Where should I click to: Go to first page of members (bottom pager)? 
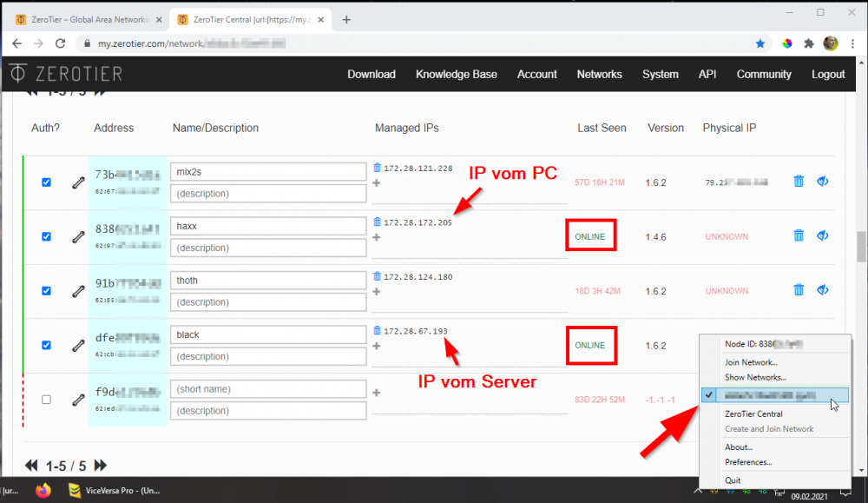tap(31, 466)
